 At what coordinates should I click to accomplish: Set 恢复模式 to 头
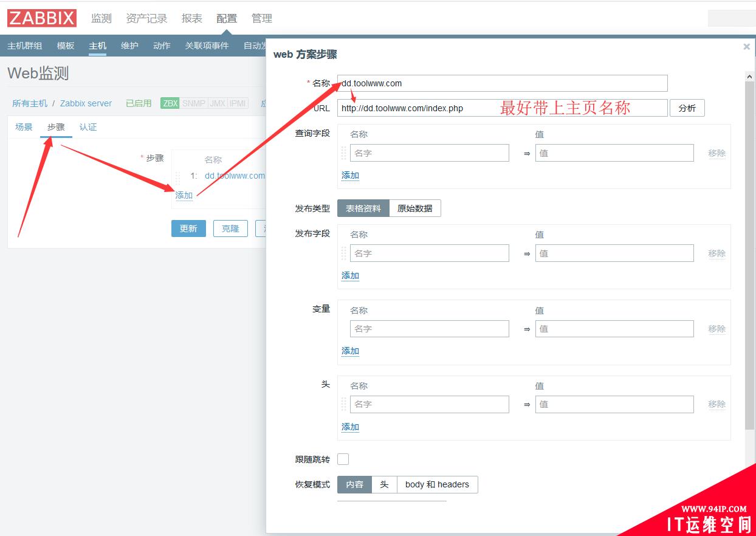point(384,484)
